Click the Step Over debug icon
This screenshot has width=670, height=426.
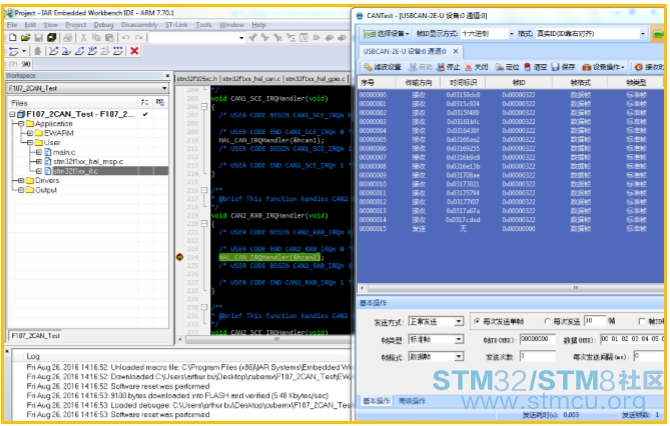pyautogui.click(x=53, y=51)
